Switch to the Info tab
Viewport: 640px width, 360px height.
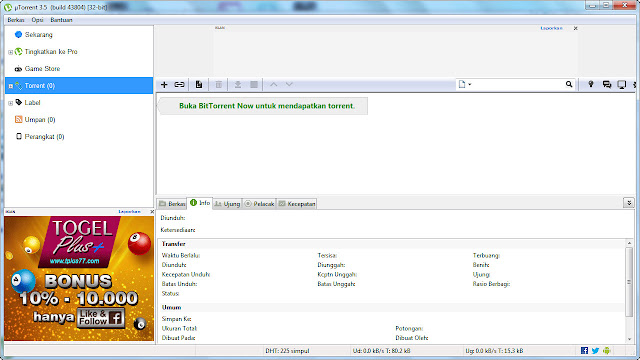[x=200, y=203]
